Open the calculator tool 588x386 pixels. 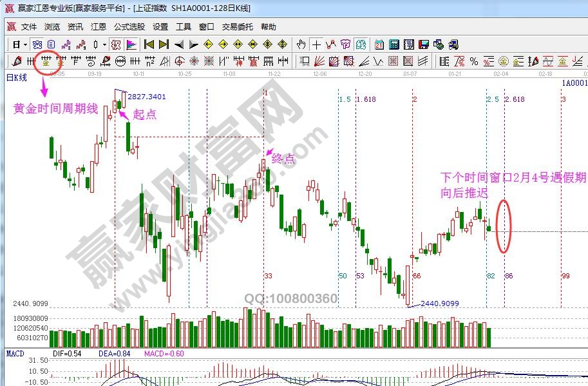pyautogui.click(x=394, y=44)
